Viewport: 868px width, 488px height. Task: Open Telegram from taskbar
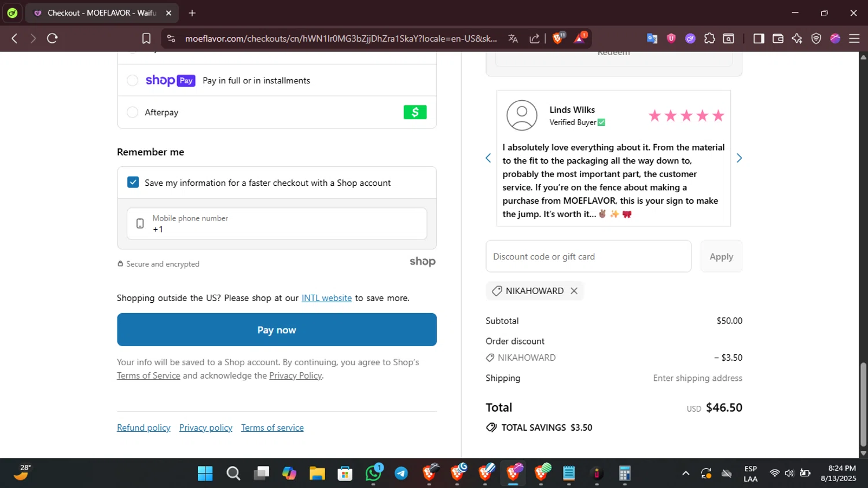click(x=401, y=474)
